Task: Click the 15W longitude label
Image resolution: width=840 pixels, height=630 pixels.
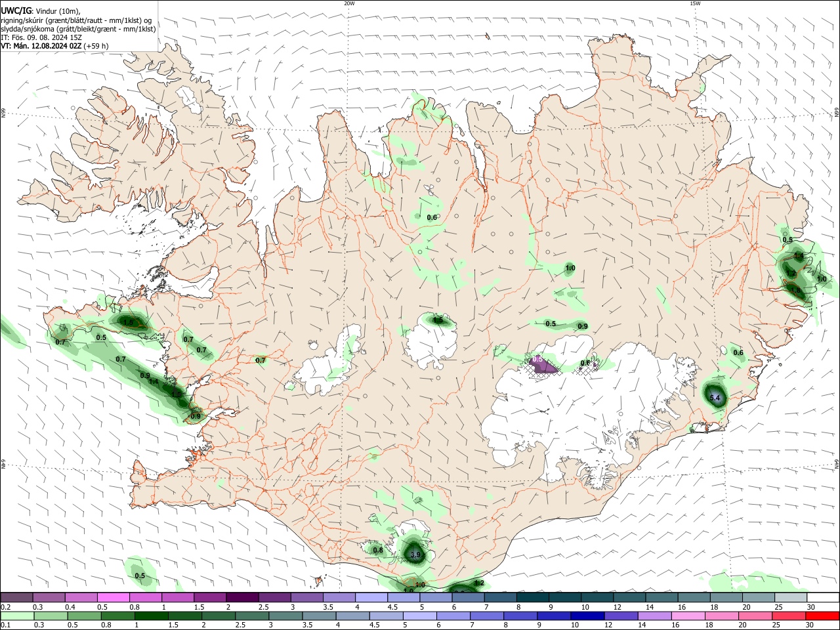Action: (x=695, y=3)
